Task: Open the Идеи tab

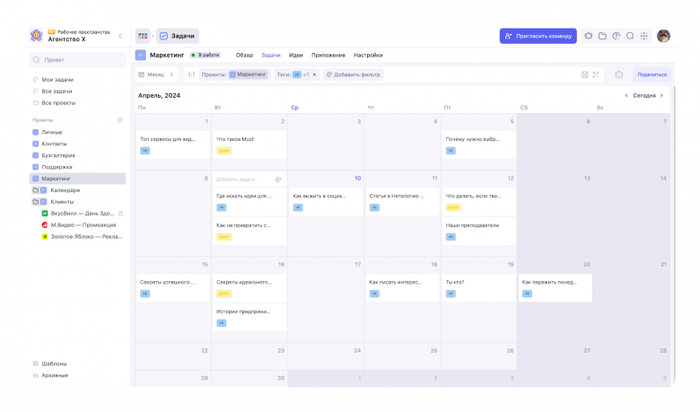Action: tap(296, 55)
